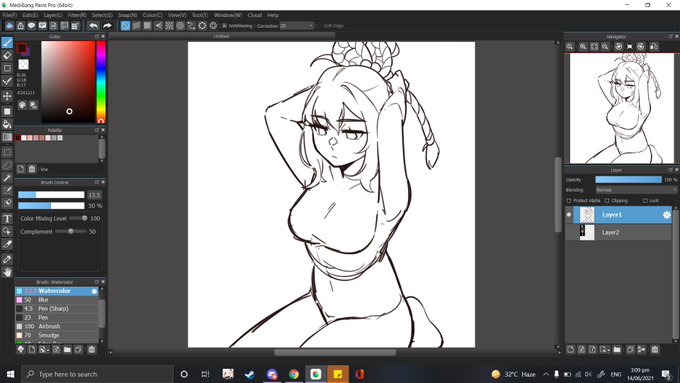This screenshot has height=383, width=680.
Task: Enable the Protect Alpha checkbox
Action: (569, 200)
